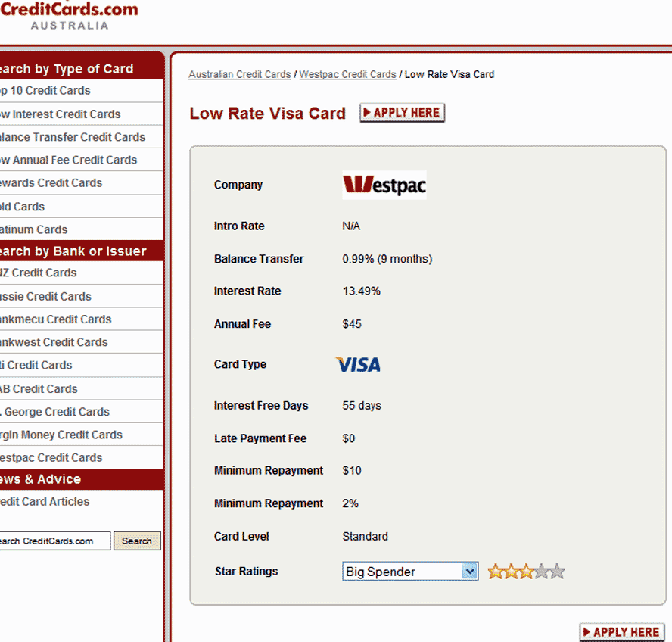Open NAB Credit Cards link
This screenshot has width=672, height=642.
tap(82, 389)
